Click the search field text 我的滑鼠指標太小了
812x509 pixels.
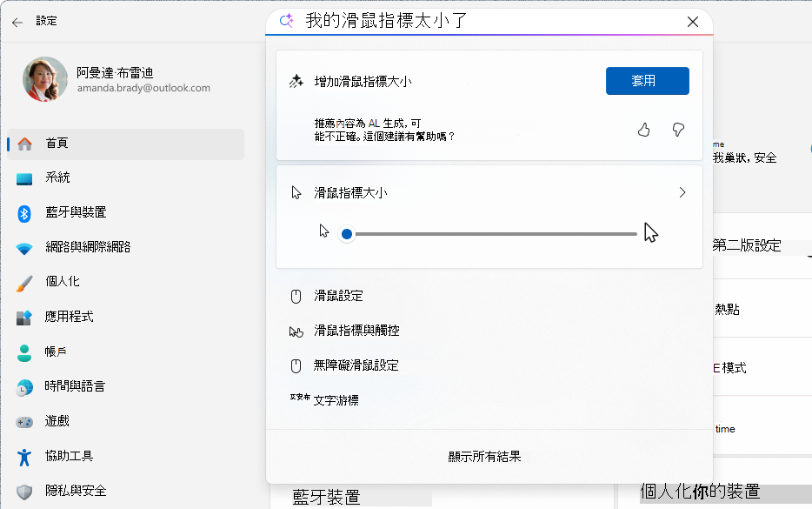(x=386, y=21)
